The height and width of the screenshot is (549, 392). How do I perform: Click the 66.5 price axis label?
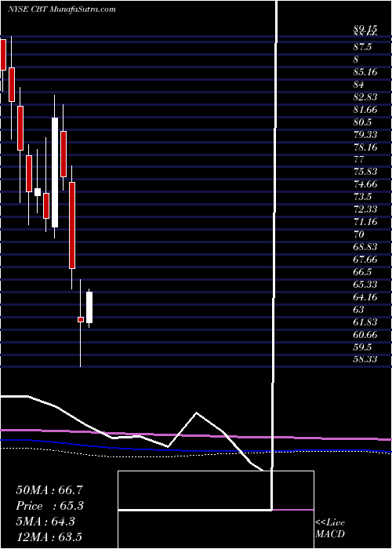[362, 272]
